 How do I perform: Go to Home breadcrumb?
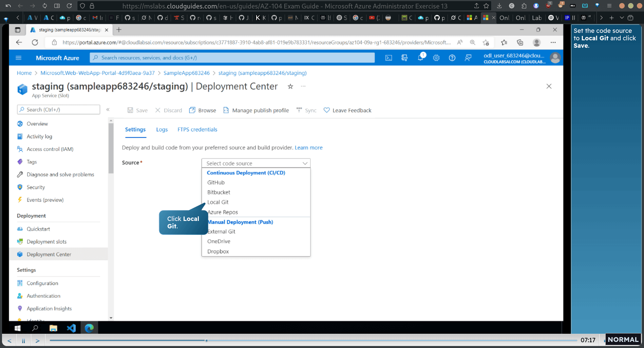[x=24, y=73]
